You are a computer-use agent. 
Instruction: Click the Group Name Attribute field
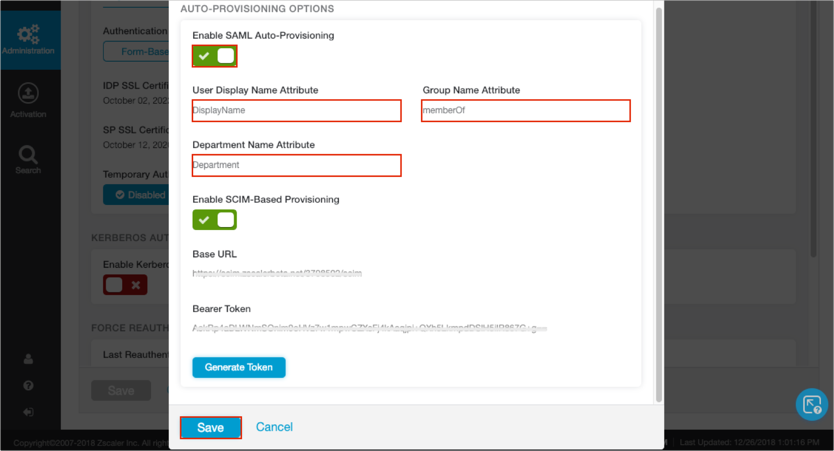point(525,110)
